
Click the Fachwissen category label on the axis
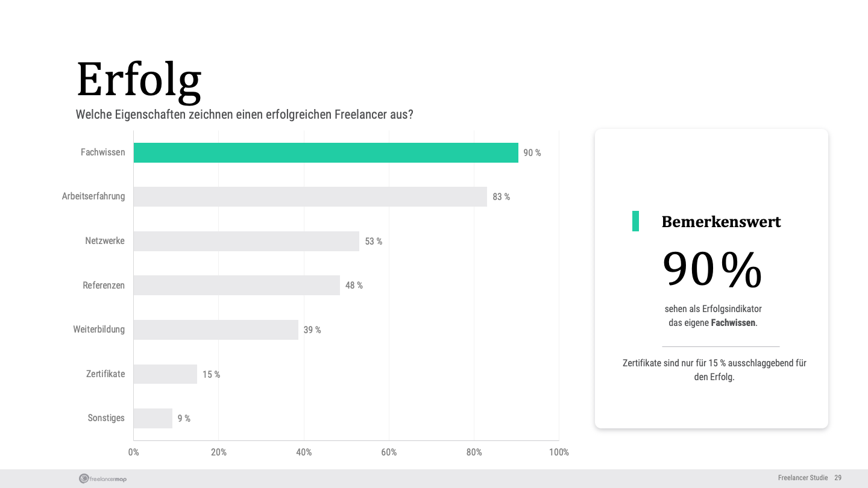[103, 152]
